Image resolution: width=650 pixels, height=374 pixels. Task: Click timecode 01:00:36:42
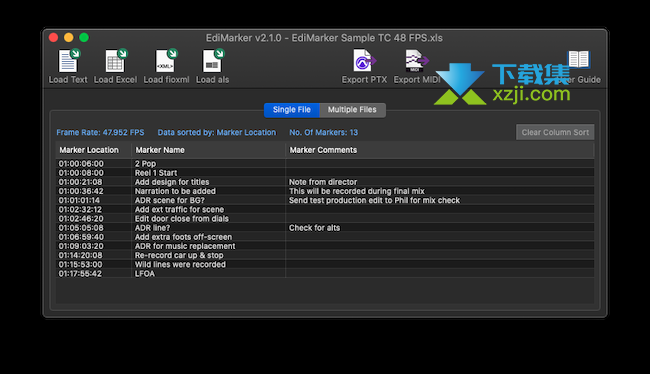click(81, 191)
